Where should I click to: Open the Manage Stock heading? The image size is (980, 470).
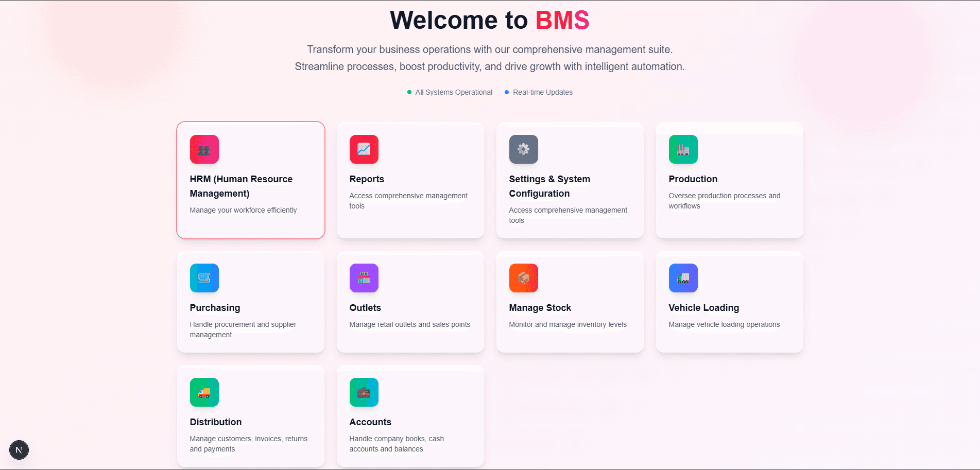(540, 308)
